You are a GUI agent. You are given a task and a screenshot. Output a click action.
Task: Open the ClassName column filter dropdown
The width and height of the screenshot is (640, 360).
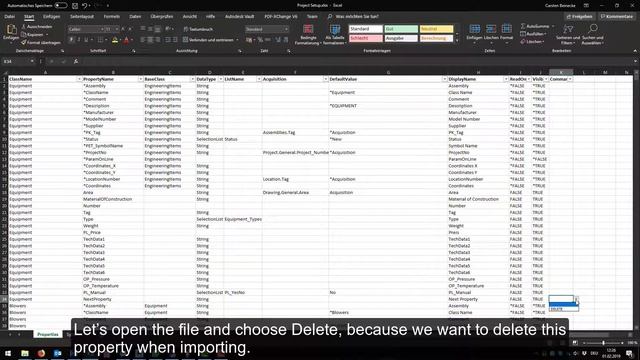tap(79, 79)
